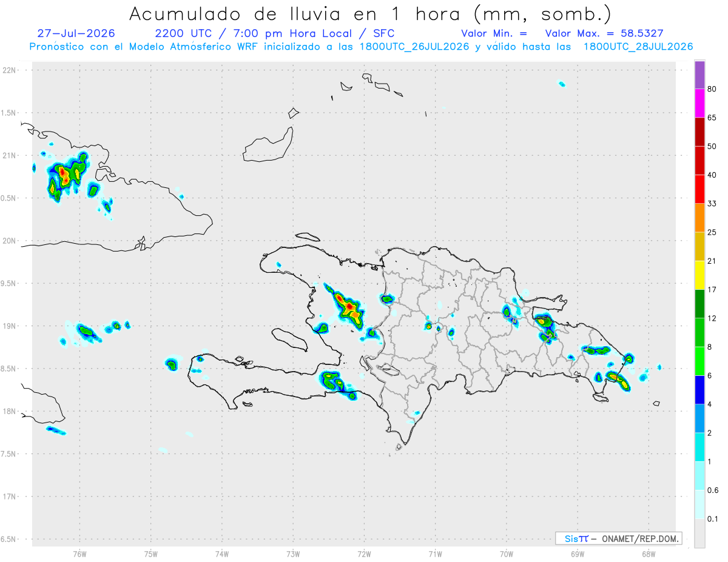Click the latitude label "20N"

click(x=10, y=241)
